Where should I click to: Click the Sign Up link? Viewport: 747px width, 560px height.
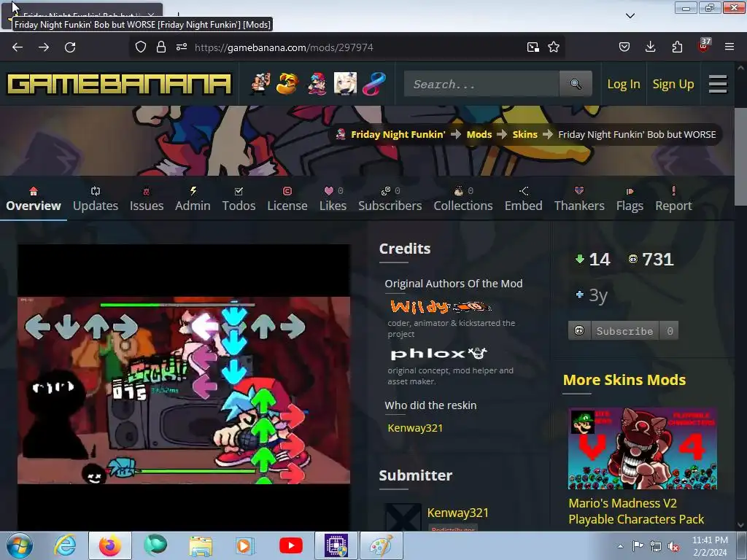click(x=673, y=85)
